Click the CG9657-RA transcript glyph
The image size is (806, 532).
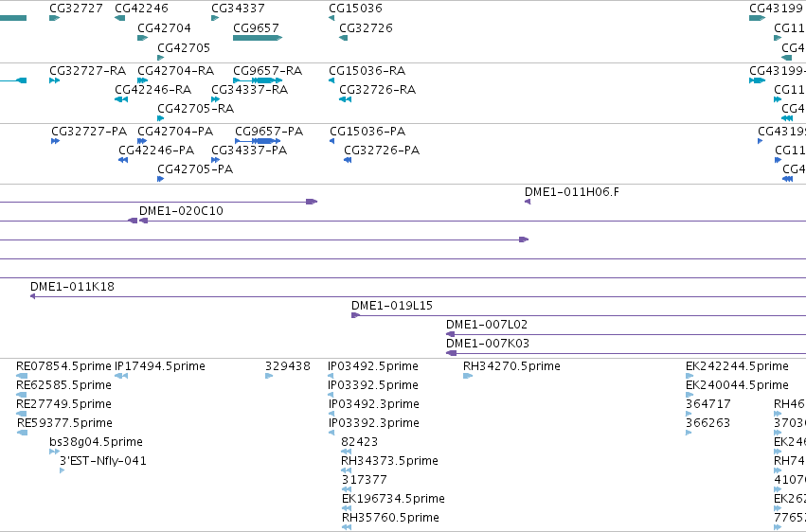point(258,80)
